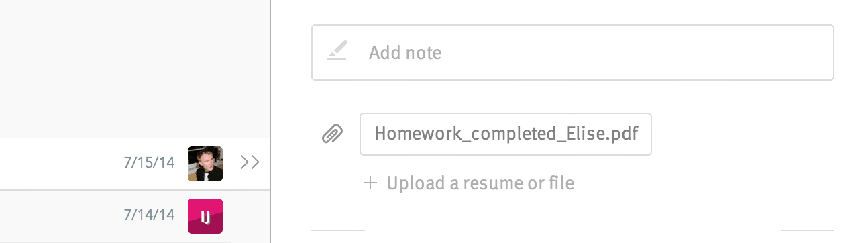868x243 pixels.
Task: Click the plus icon beside Upload
Action: coord(370,183)
